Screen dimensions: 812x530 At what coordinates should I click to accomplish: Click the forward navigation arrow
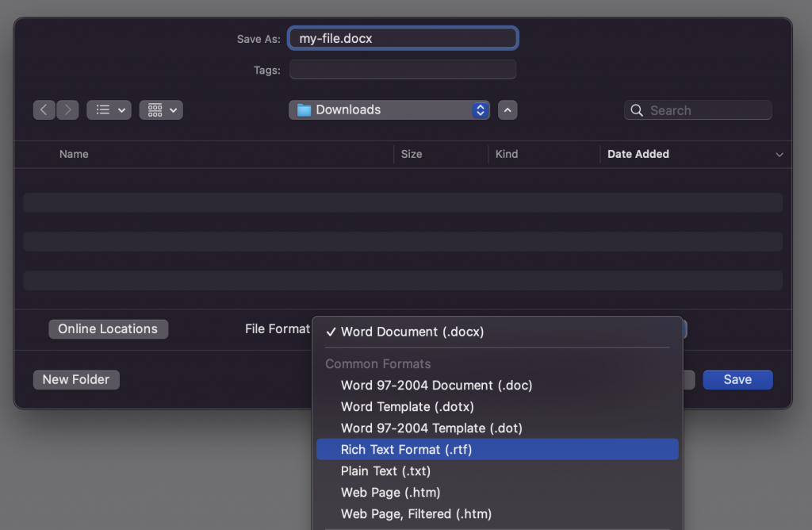[x=68, y=110]
